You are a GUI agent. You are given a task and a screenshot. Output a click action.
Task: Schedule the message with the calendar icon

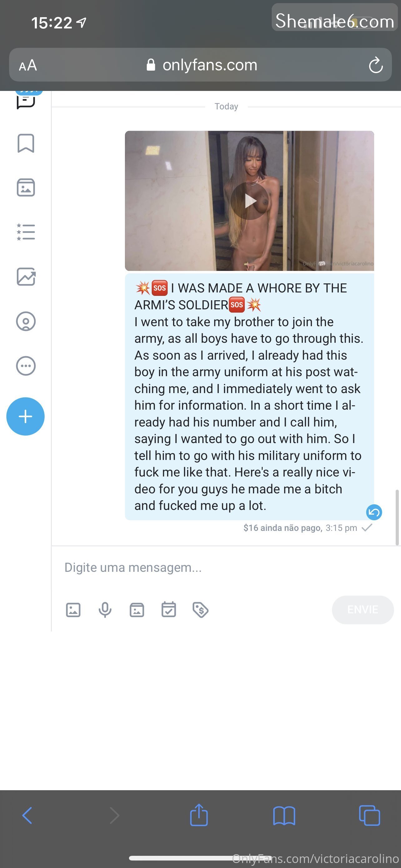click(168, 610)
